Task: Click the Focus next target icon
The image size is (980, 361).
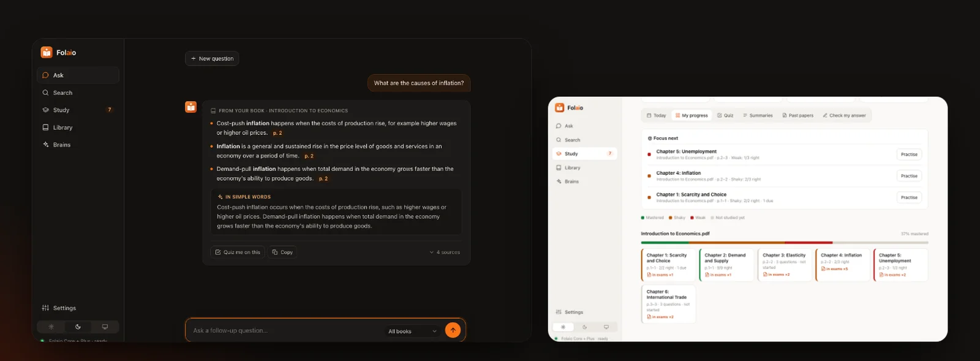Action: 650,139
